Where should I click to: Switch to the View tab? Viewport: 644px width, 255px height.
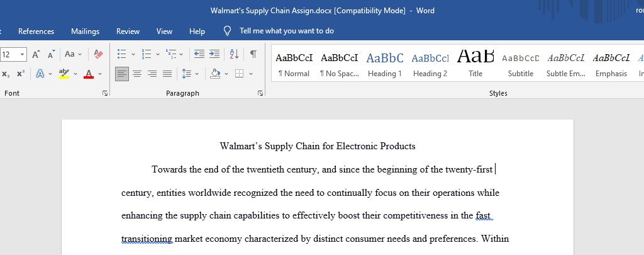[x=164, y=31]
